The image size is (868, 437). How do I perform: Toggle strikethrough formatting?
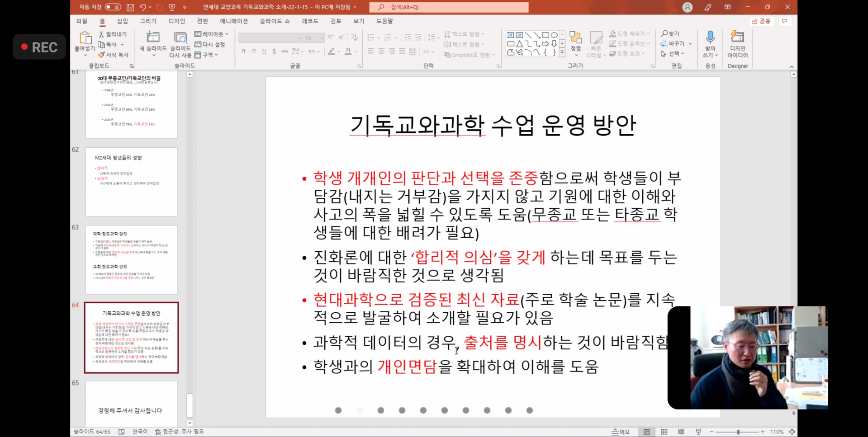click(x=285, y=52)
